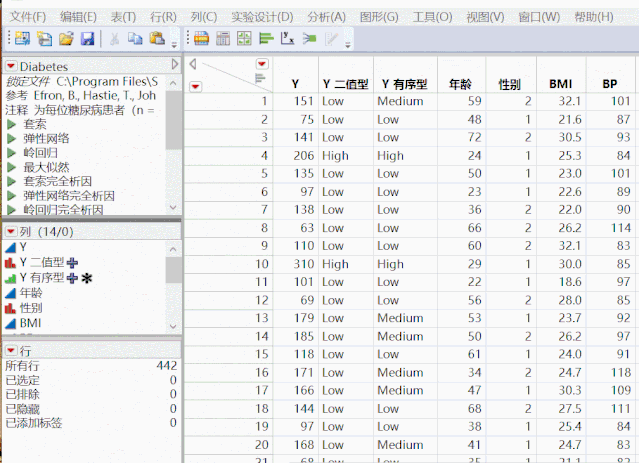Viewport: 639px width, 463px height.
Task: Click the New Data Table toolbar icon
Action: tap(22, 38)
